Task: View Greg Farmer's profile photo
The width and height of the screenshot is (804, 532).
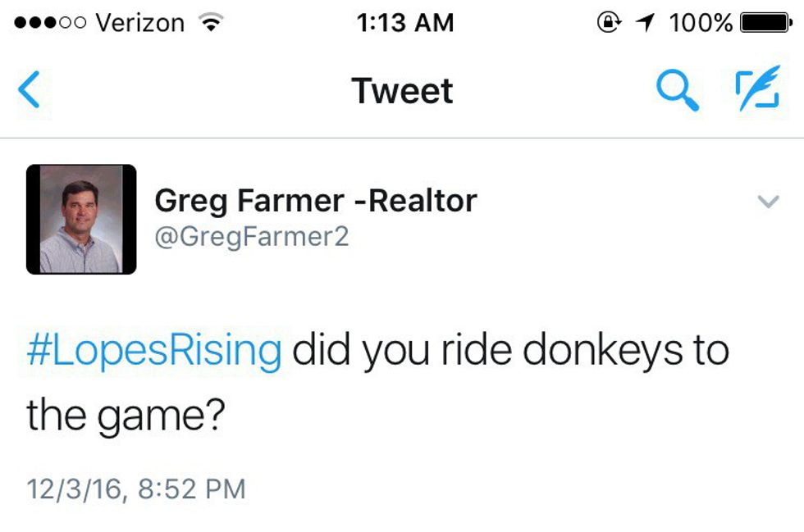Action: 81,219
